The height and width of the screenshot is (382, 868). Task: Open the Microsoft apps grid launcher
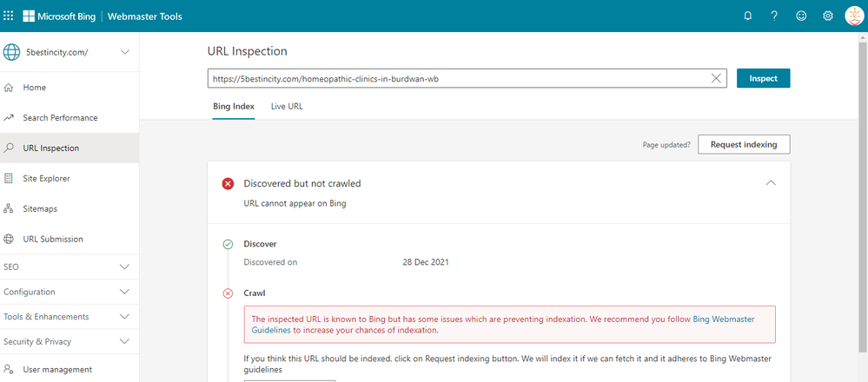pyautogui.click(x=9, y=16)
